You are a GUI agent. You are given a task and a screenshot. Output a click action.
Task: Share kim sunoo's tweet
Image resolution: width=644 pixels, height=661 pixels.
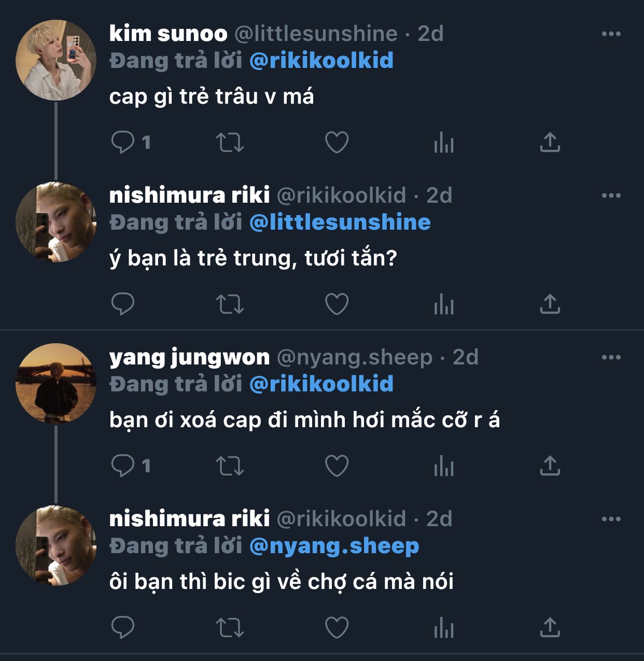pyautogui.click(x=550, y=142)
